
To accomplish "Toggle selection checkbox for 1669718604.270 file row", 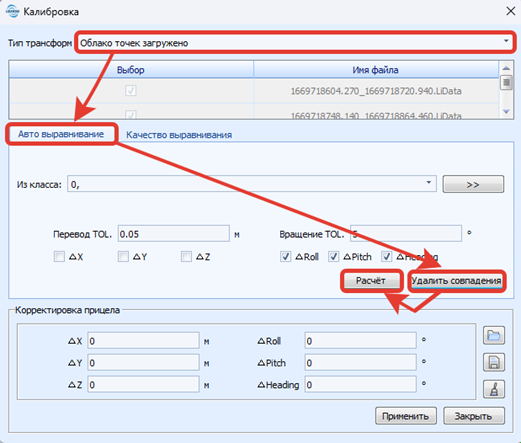I will coord(131,90).
